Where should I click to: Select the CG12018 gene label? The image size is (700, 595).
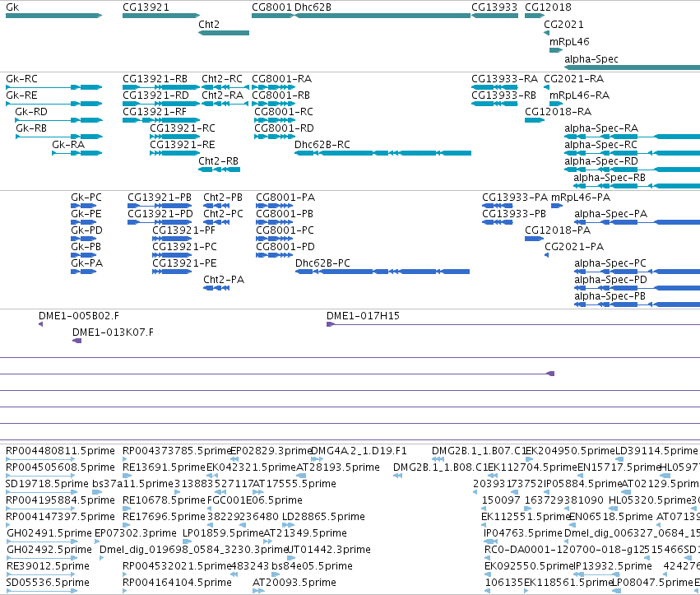[x=548, y=7]
